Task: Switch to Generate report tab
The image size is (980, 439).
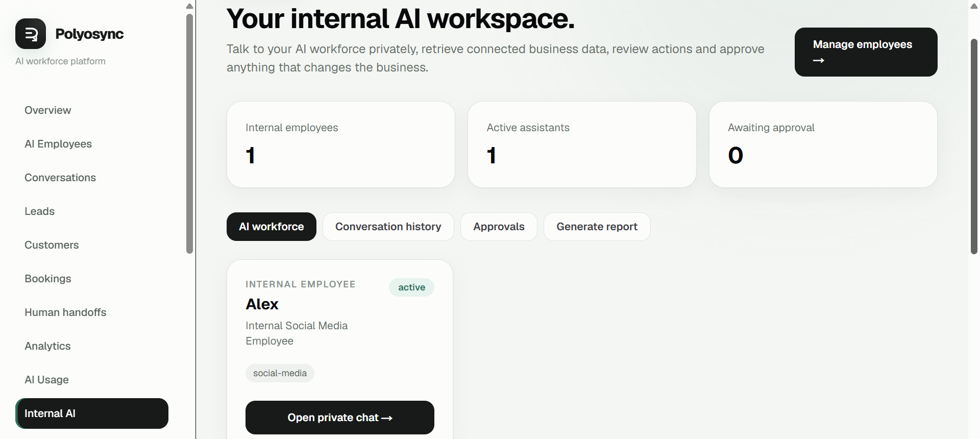Action: 597,227
